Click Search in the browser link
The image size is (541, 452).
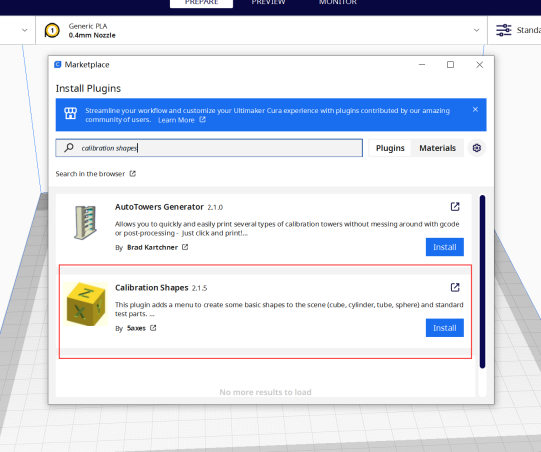[90, 174]
